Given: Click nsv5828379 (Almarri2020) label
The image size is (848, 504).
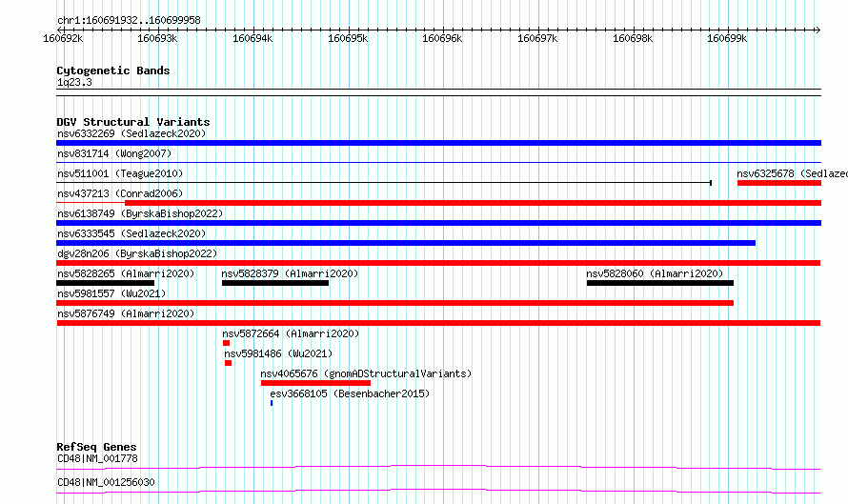Looking at the screenshot, I should 290,273.
